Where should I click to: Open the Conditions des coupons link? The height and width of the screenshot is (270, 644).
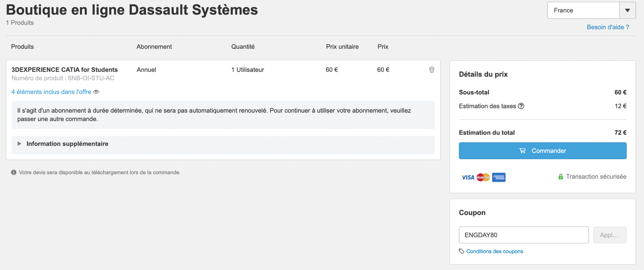tap(495, 251)
